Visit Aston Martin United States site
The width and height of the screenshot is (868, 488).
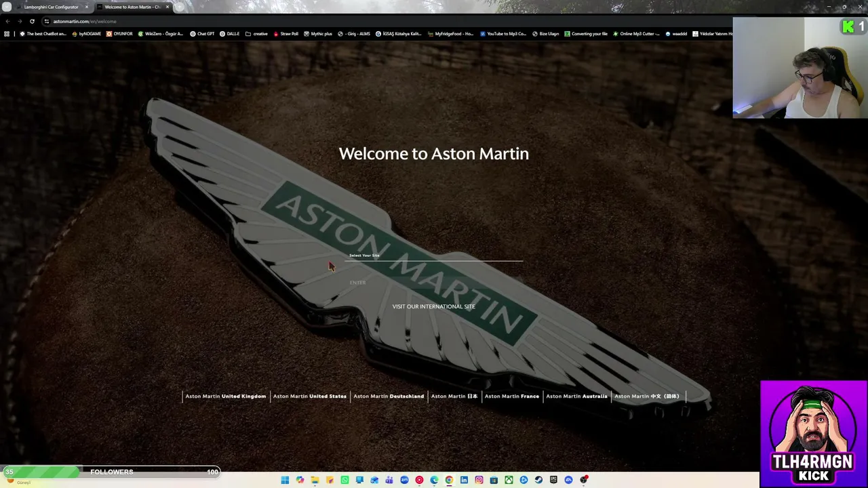click(309, 396)
